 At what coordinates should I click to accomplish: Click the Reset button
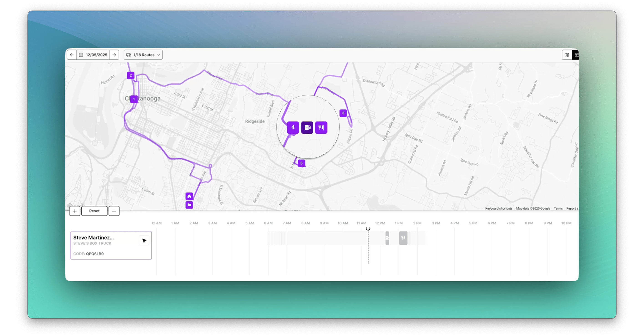coord(94,211)
